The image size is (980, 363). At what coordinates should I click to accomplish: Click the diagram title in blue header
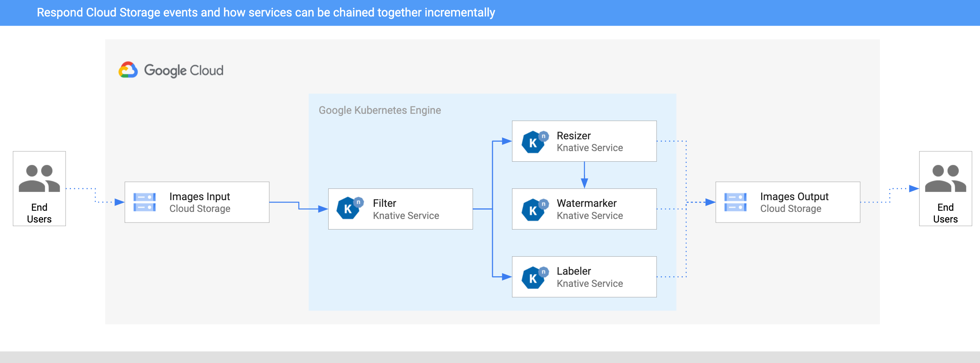(x=266, y=13)
